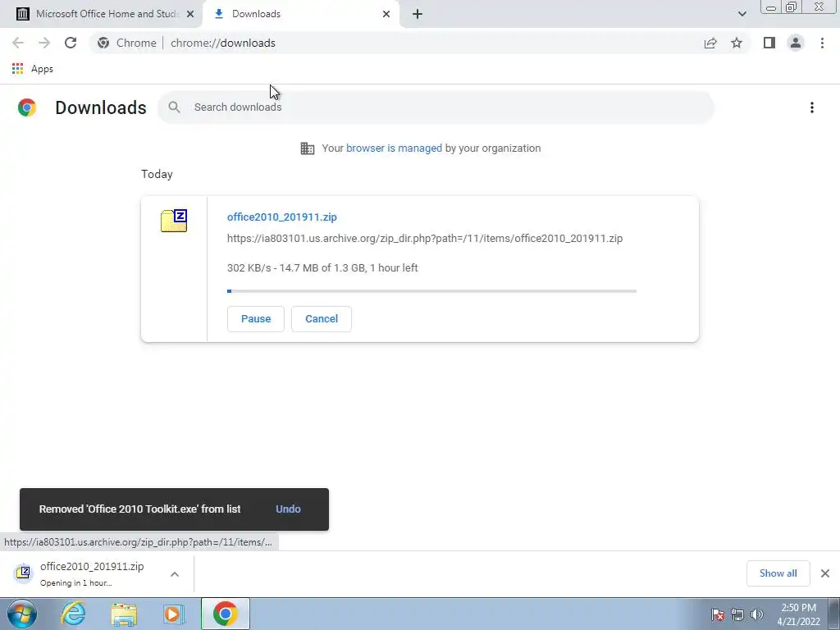Focus the Search downloads field
Viewport: 840px width, 630px height.
pyautogui.click(x=436, y=107)
